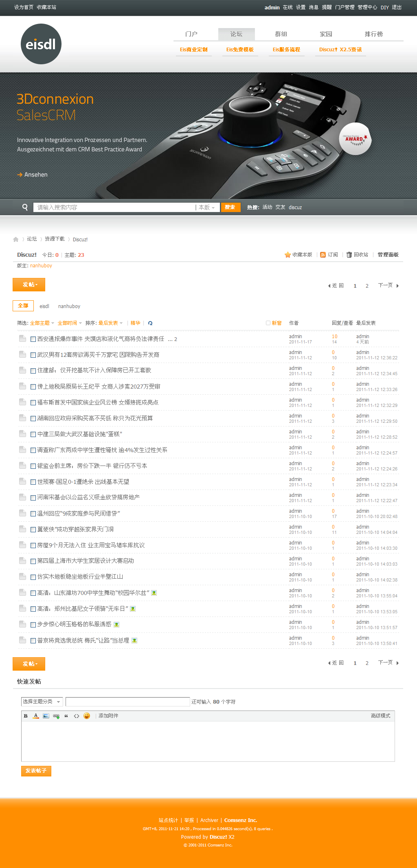
Task: Click the orange 搜索 button
Action: 230,207
